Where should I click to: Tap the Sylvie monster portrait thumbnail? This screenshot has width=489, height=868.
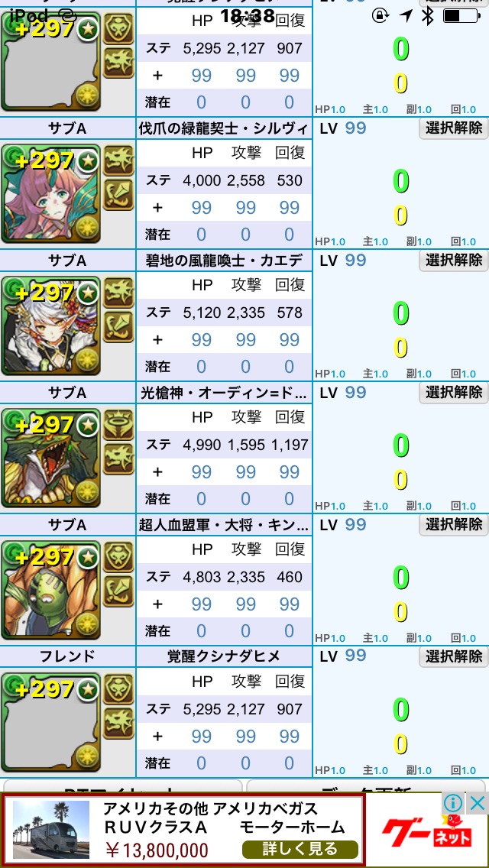[x=51, y=193]
